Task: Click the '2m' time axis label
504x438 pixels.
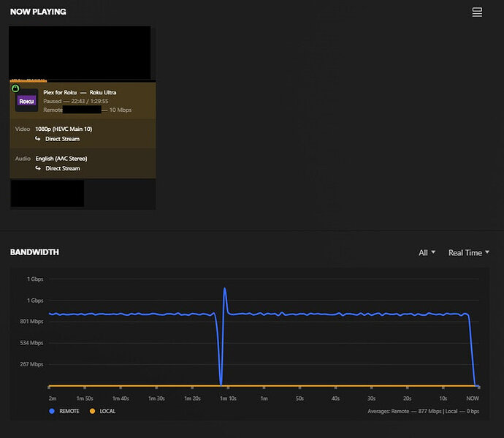Action: coord(53,398)
